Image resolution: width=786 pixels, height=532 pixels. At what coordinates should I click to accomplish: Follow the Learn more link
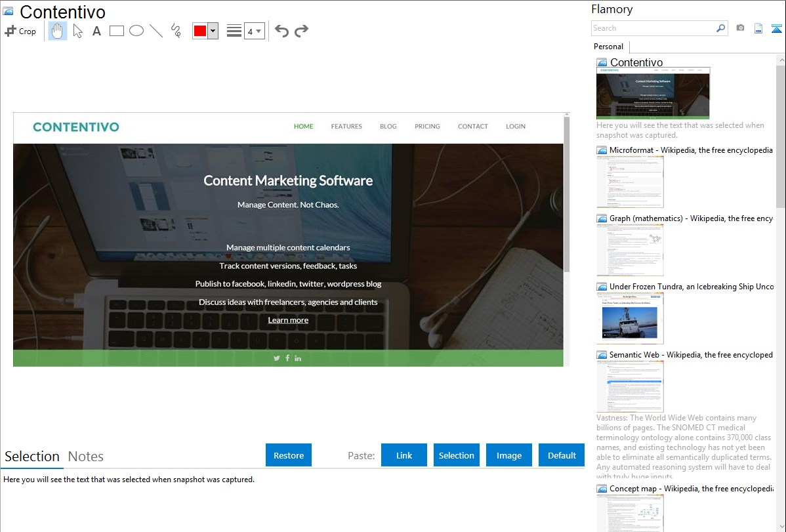click(x=288, y=320)
